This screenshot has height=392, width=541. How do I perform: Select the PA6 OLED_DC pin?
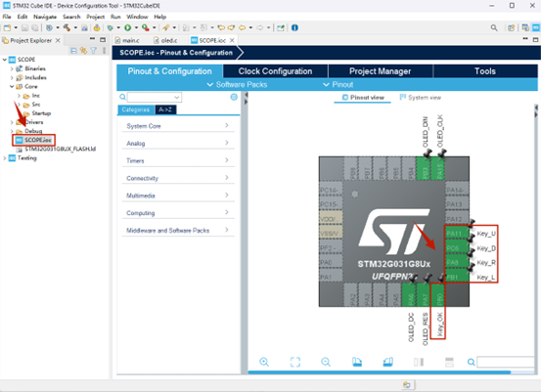coord(410,295)
